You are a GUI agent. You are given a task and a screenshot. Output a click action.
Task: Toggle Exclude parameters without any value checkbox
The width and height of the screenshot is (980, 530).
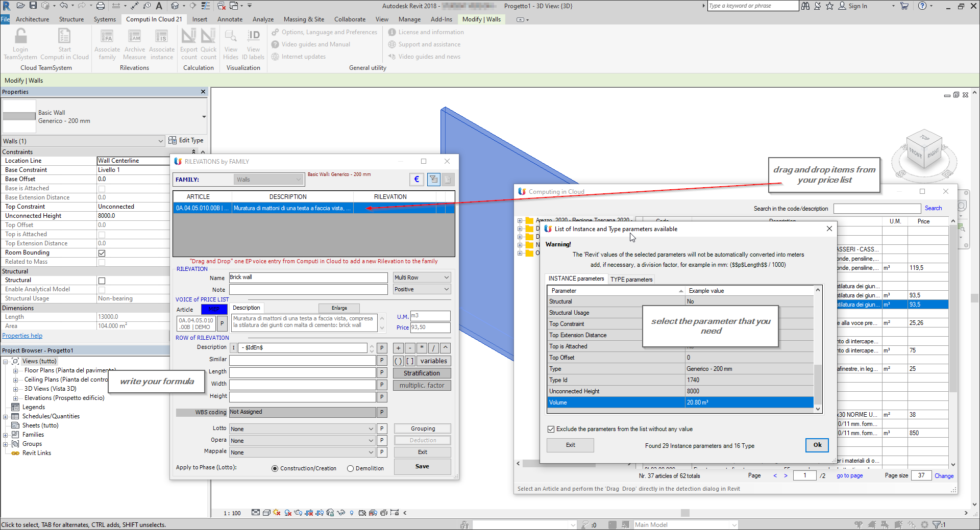[x=551, y=429]
